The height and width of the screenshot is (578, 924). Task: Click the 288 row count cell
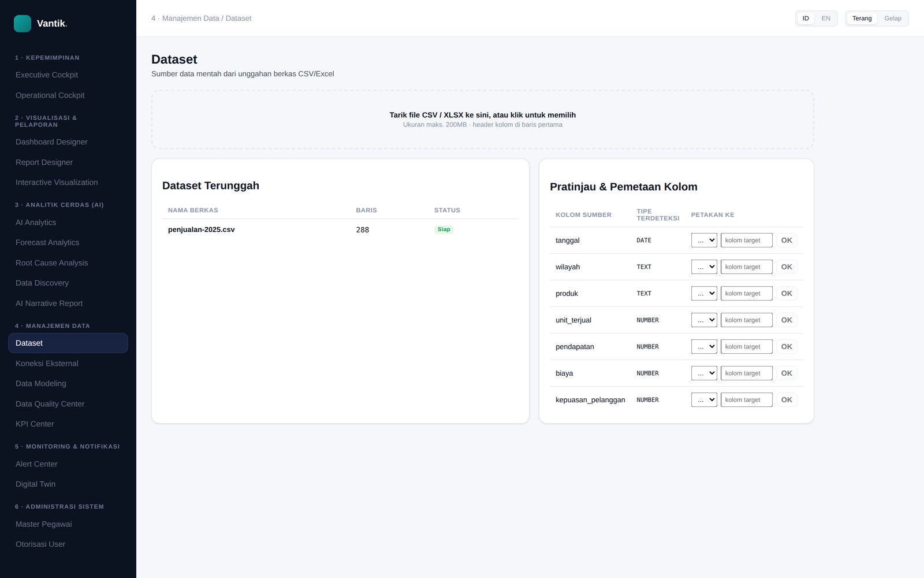363,230
